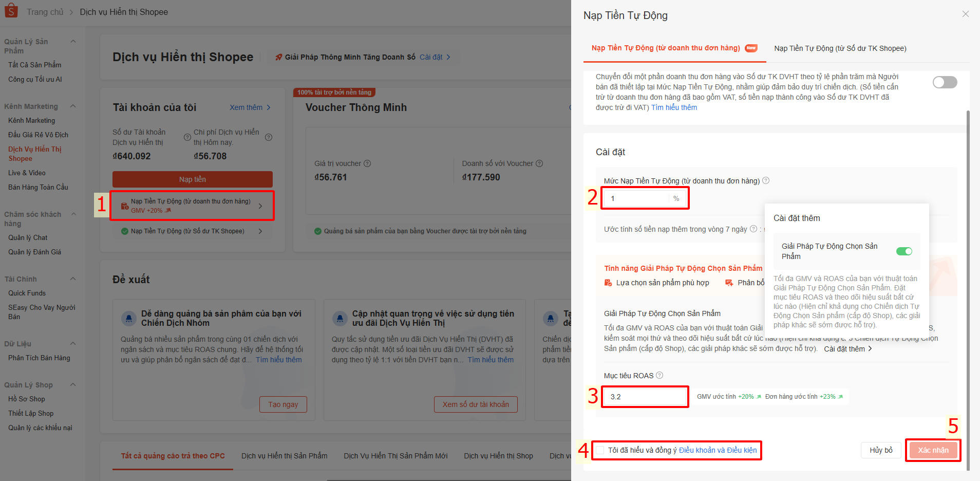Click the Mục tiêu ROAS input field
980x481 pixels.
click(x=645, y=397)
